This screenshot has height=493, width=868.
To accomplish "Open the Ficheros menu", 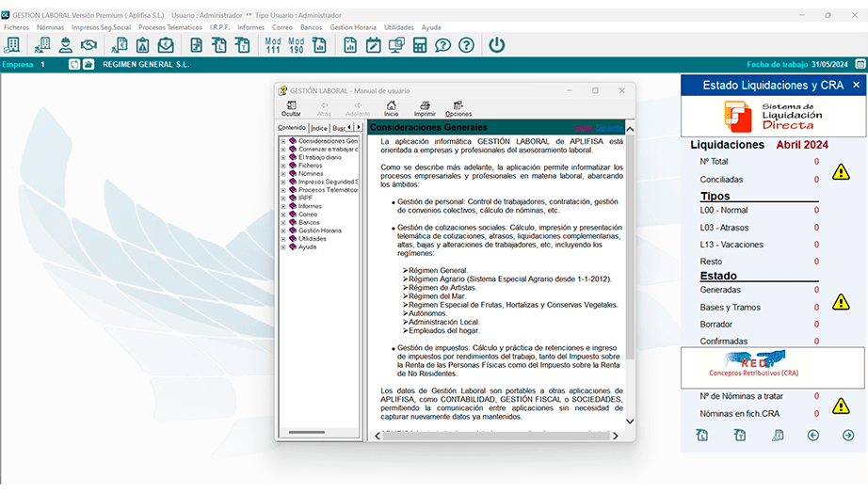I will pyautogui.click(x=16, y=27).
